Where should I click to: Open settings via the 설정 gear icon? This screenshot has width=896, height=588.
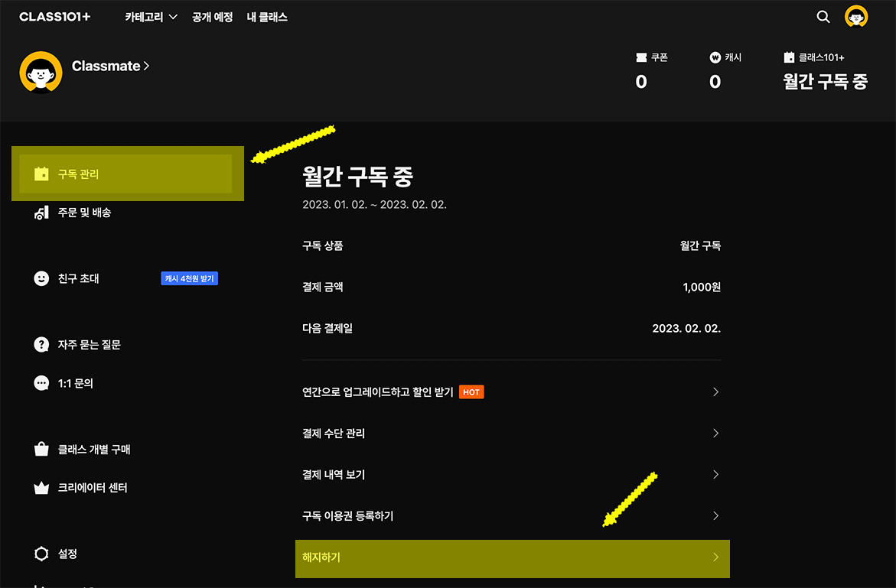[43, 554]
